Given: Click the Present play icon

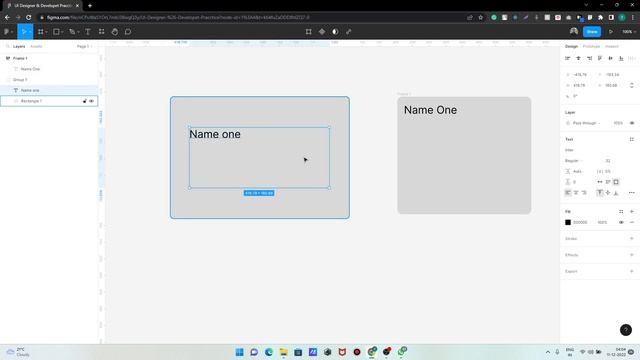Looking at the screenshot, I should [x=611, y=31].
